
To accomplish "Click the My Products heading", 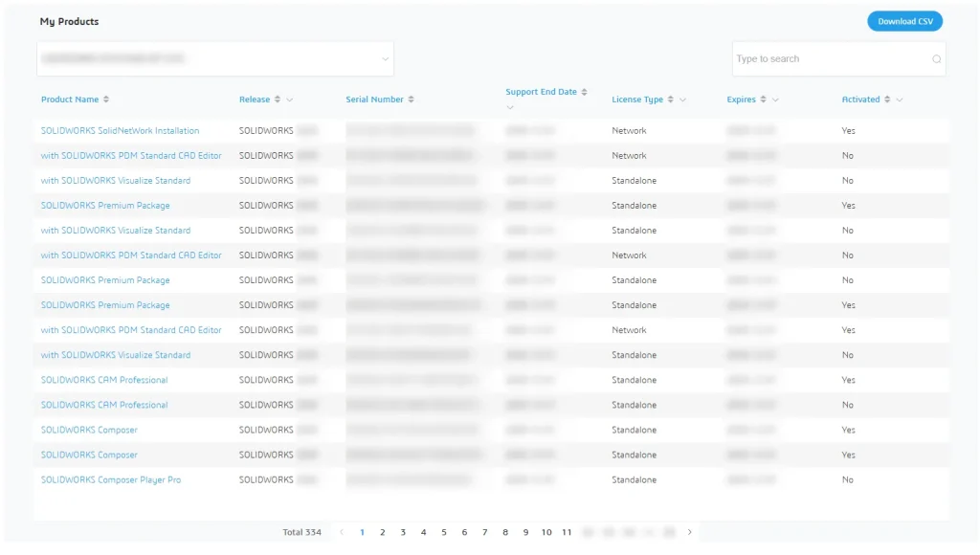I will point(69,21).
